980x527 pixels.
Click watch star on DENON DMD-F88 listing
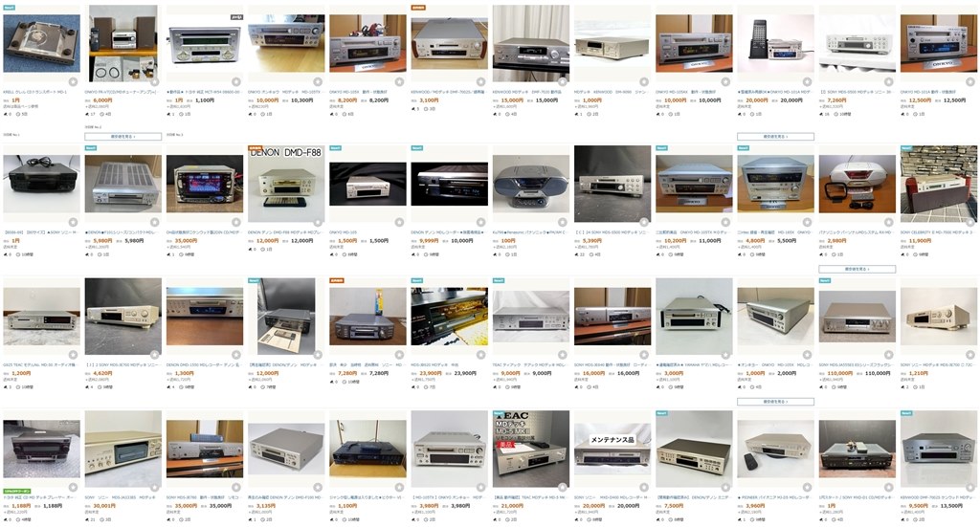click(x=318, y=222)
